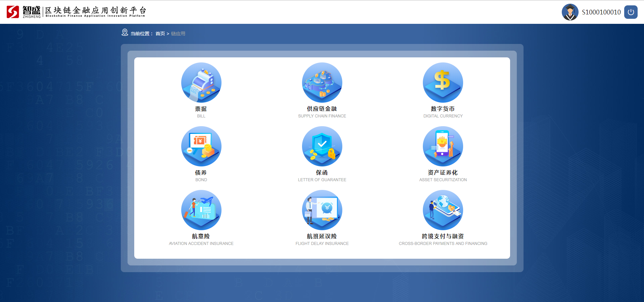Select the Digital Currency dollar icon
The height and width of the screenshot is (302, 644).
coord(443,83)
